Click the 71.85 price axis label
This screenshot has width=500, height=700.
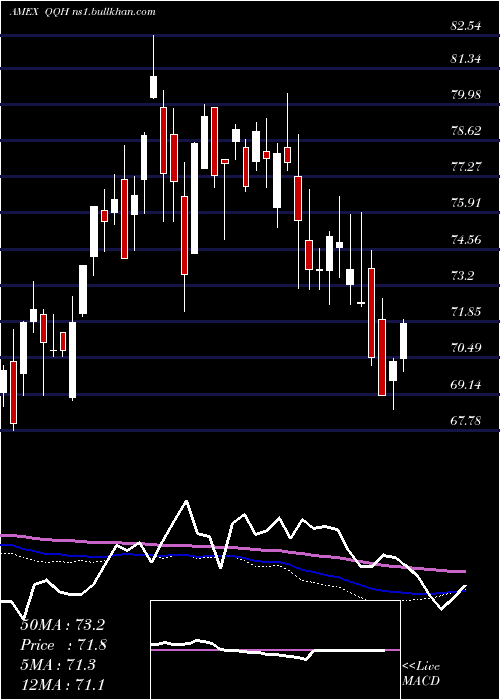point(466,312)
